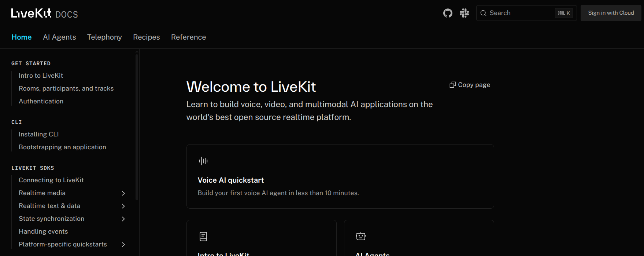Click the GET STARTED section header
This screenshot has height=256, width=644.
pos(31,63)
